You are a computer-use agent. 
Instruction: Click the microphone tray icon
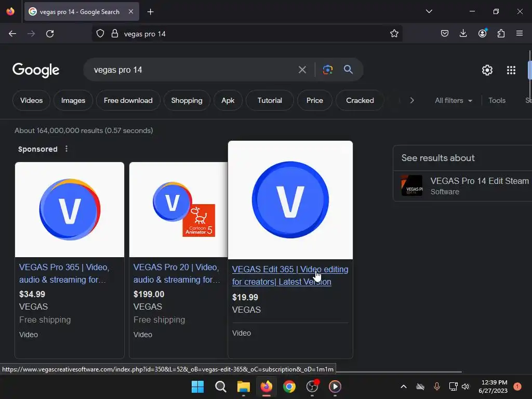[436, 387]
